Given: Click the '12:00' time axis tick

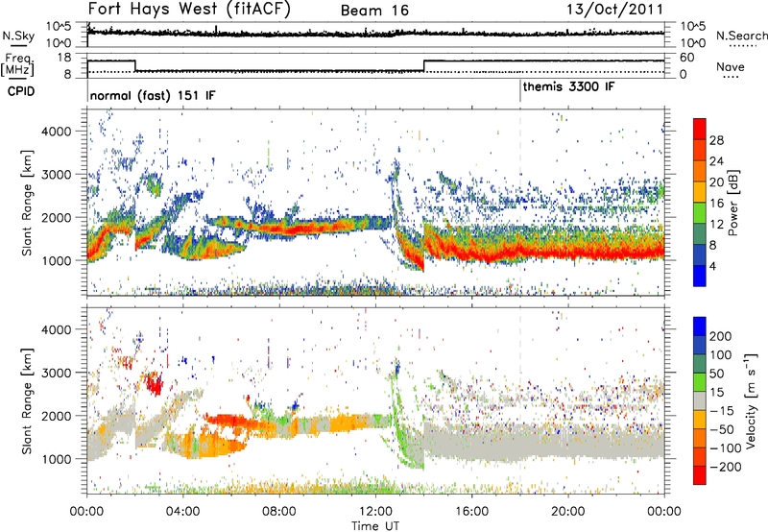Looking at the screenshot, I should click(375, 512).
